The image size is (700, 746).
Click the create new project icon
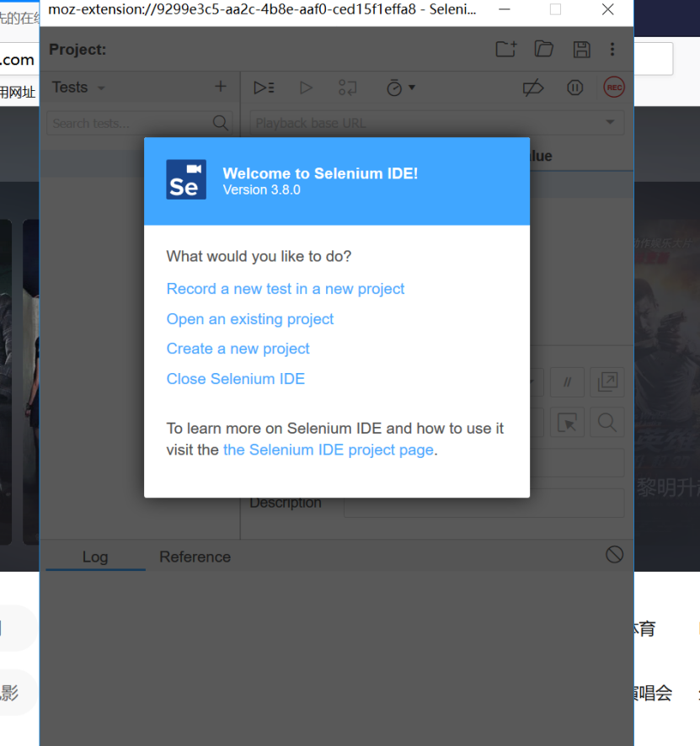(506, 49)
